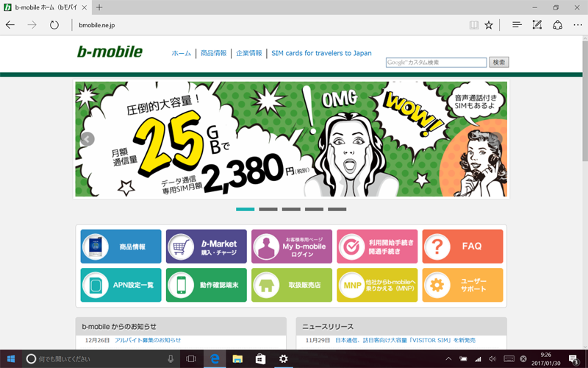Click the Edge icon on taskbar
588x368 pixels.
(x=215, y=359)
